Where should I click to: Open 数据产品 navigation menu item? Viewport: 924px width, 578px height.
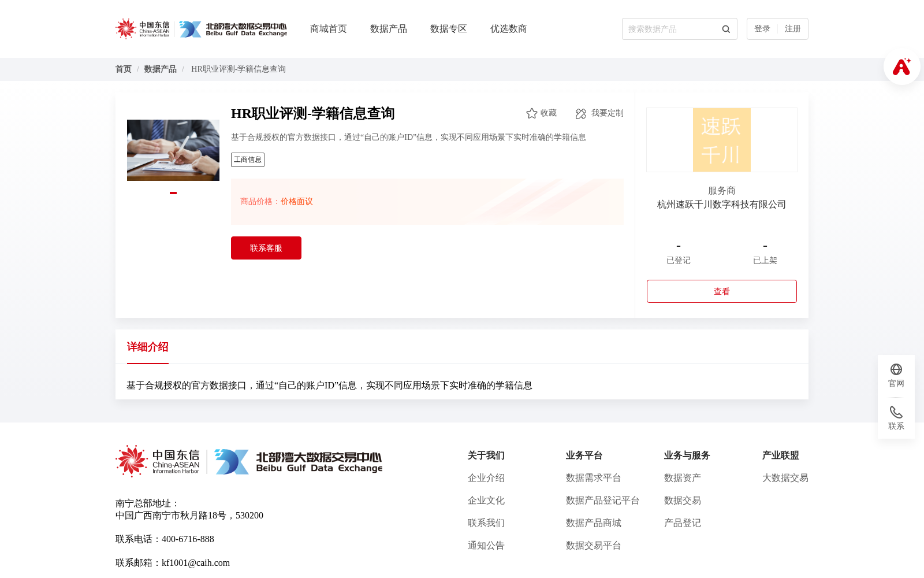pyautogui.click(x=389, y=29)
